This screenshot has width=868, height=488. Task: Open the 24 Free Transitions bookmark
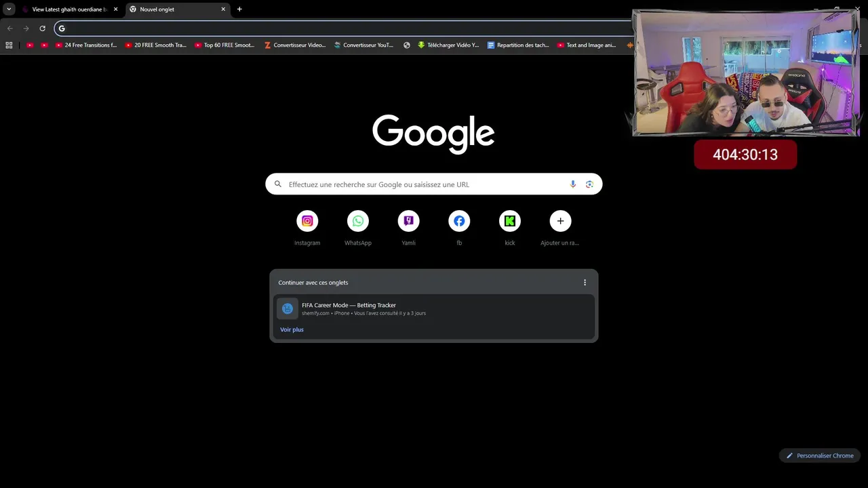pos(86,45)
